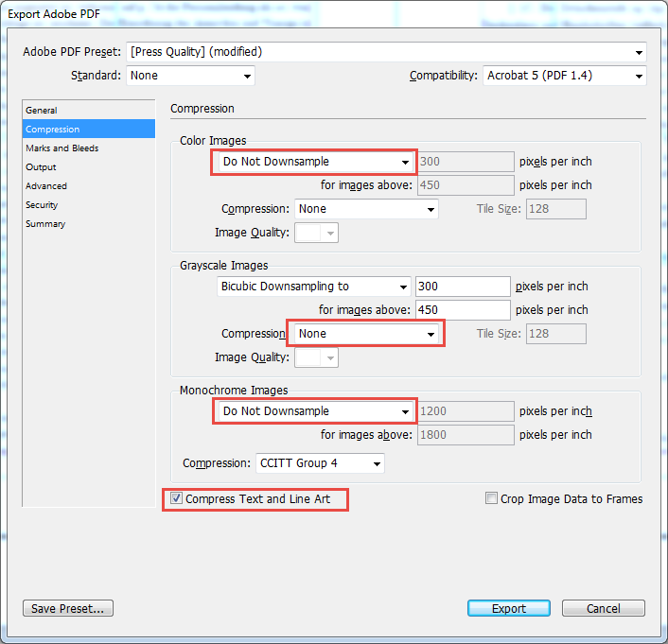Click Monochrome resolution field 1200
Viewport: 668px width, 644px height.
click(x=466, y=411)
